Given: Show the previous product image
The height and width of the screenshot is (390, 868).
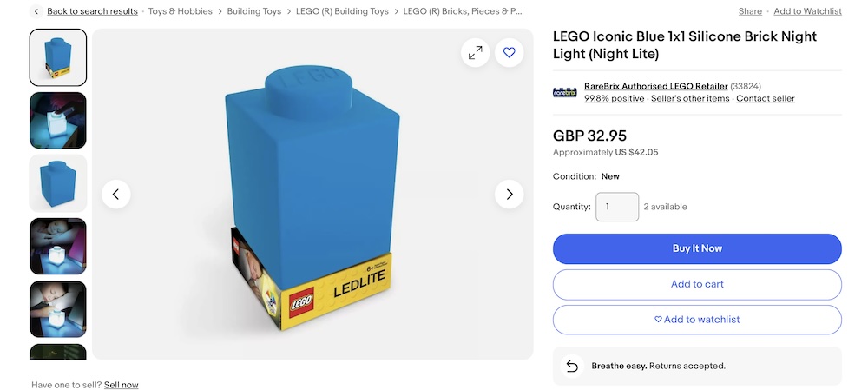Looking at the screenshot, I should click(x=116, y=194).
